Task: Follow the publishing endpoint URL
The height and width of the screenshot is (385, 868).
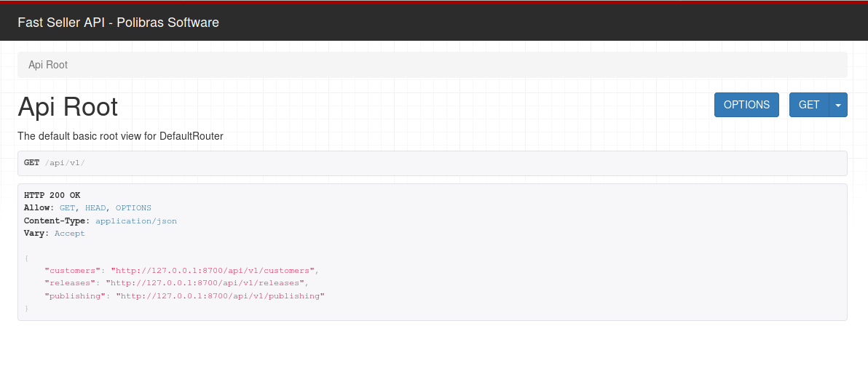Action: (220, 296)
